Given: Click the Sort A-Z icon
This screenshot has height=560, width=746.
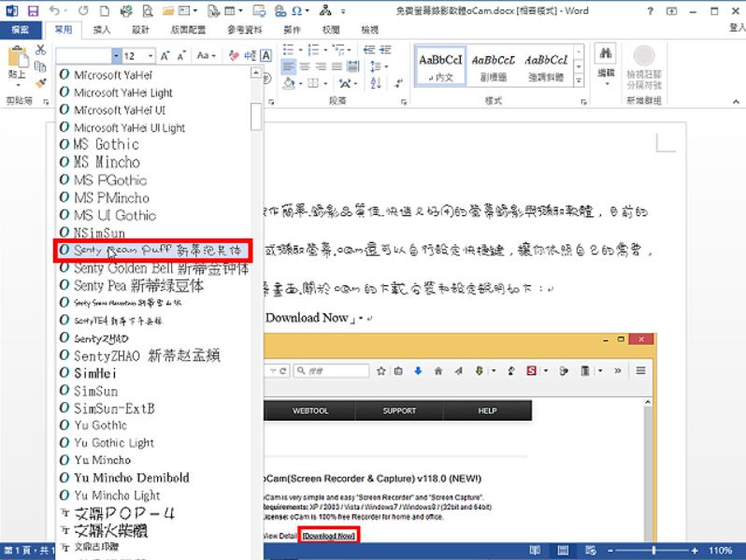Looking at the screenshot, I should tap(376, 83).
